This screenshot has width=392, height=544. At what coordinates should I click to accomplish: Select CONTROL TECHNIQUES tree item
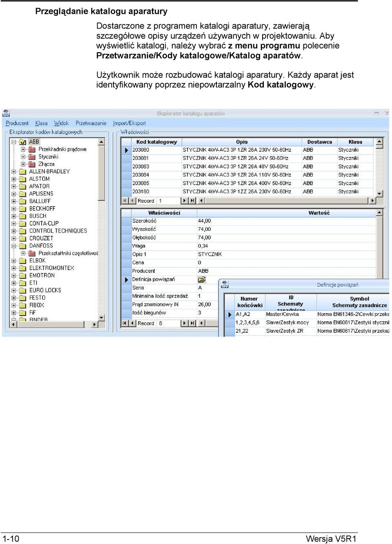point(58,231)
